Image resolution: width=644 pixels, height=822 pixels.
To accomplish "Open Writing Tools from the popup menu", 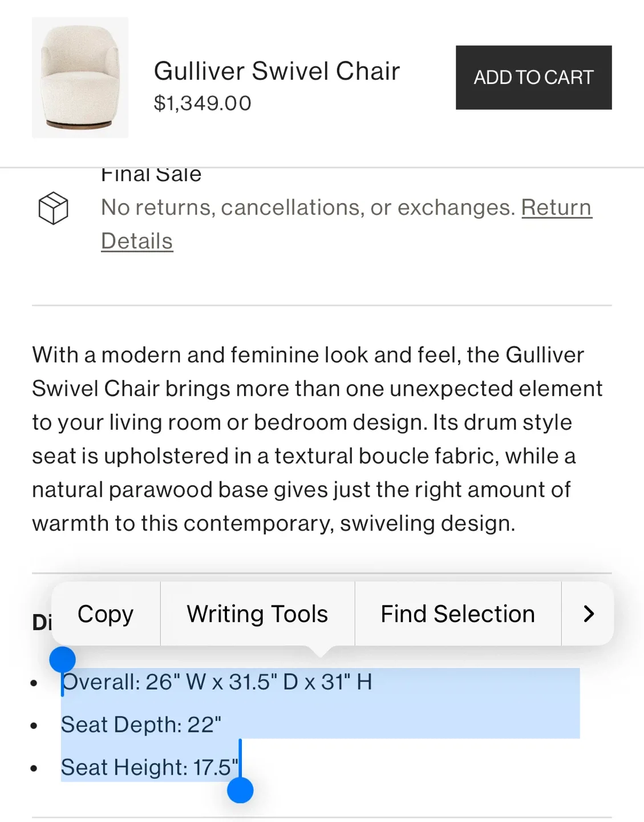I will pyautogui.click(x=257, y=614).
